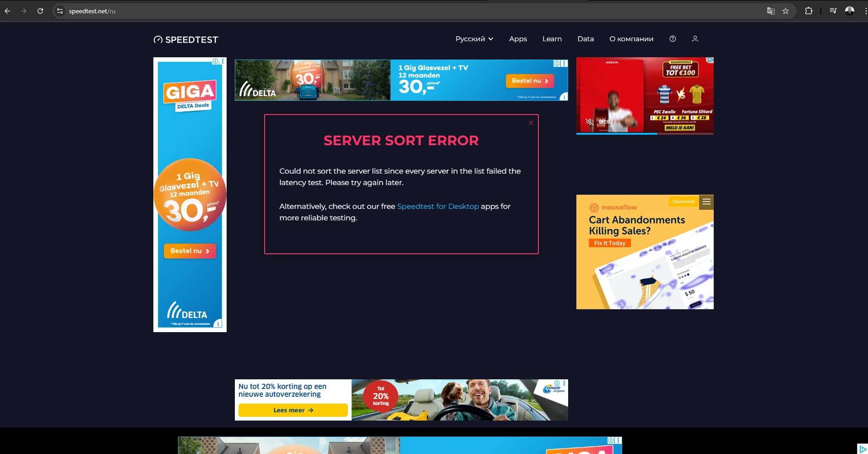Follow the Speedtest for Desktop link
The height and width of the screenshot is (454, 868).
pyautogui.click(x=438, y=207)
